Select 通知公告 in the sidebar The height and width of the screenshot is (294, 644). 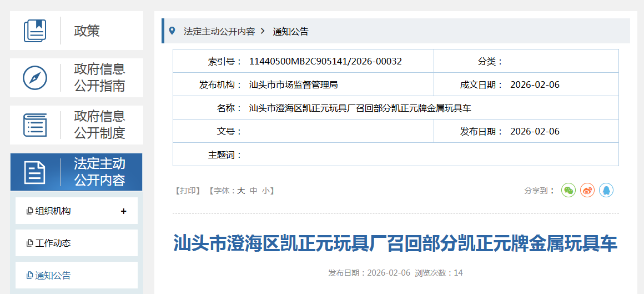[53, 276]
